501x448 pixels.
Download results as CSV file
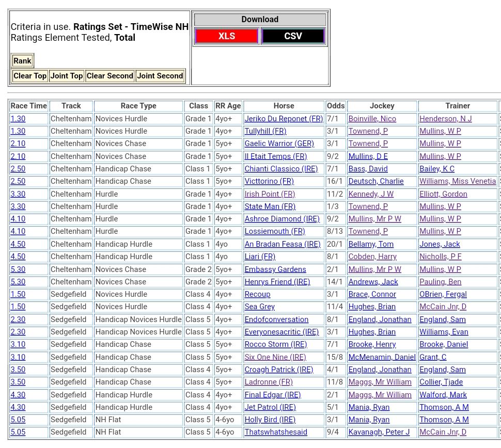[293, 36]
